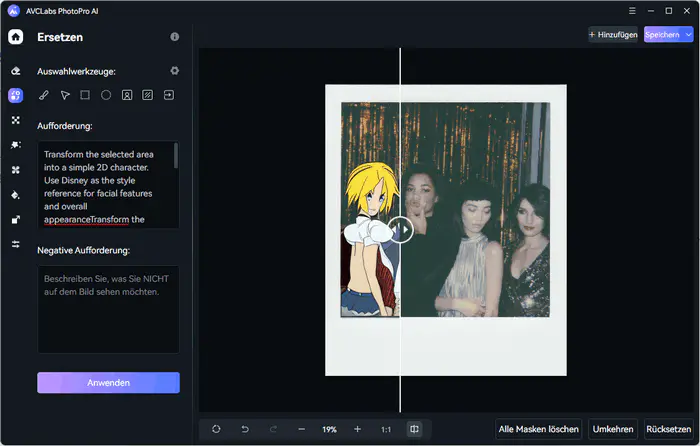Viewport: 700px width, 446px height.
Task: Select the portrait person selection tool
Action: tap(127, 95)
